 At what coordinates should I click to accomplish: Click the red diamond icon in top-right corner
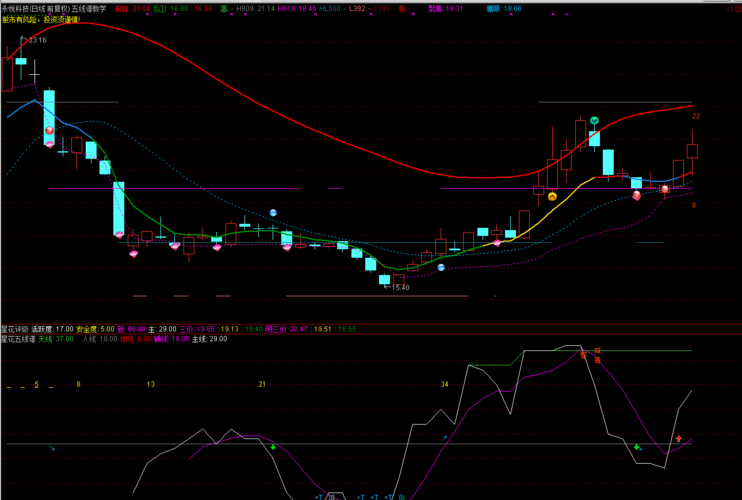(x=731, y=9)
